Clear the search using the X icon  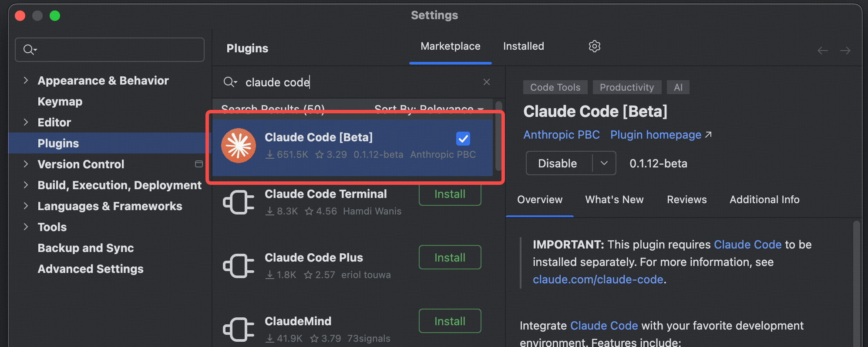coord(486,82)
